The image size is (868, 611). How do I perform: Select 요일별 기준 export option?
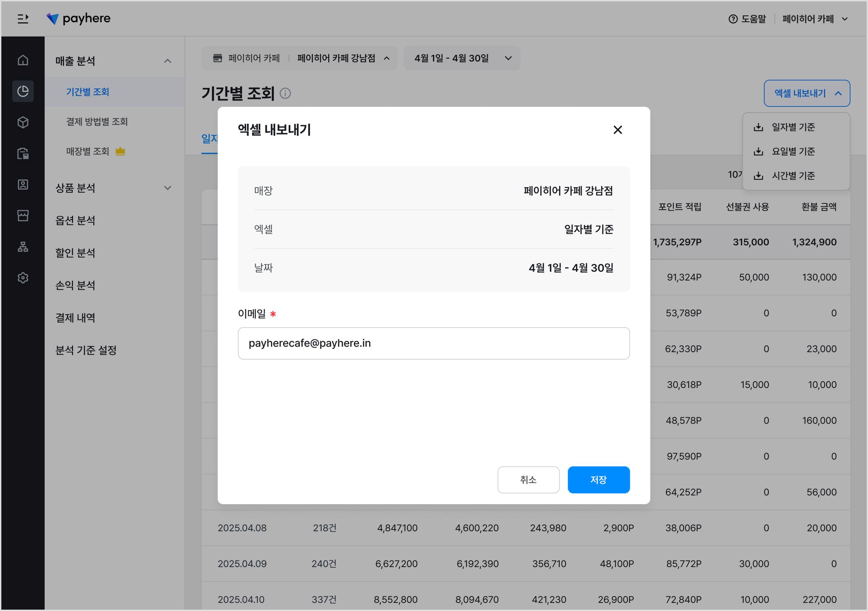(x=796, y=151)
